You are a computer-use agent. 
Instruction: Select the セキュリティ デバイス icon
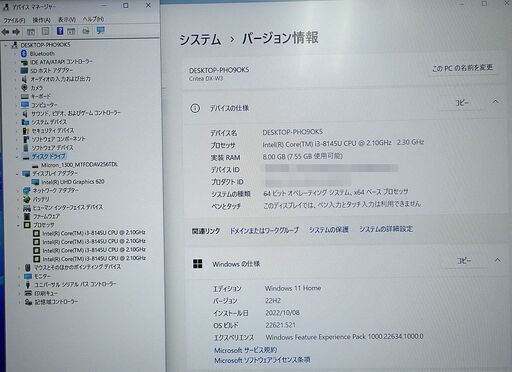(x=26, y=131)
